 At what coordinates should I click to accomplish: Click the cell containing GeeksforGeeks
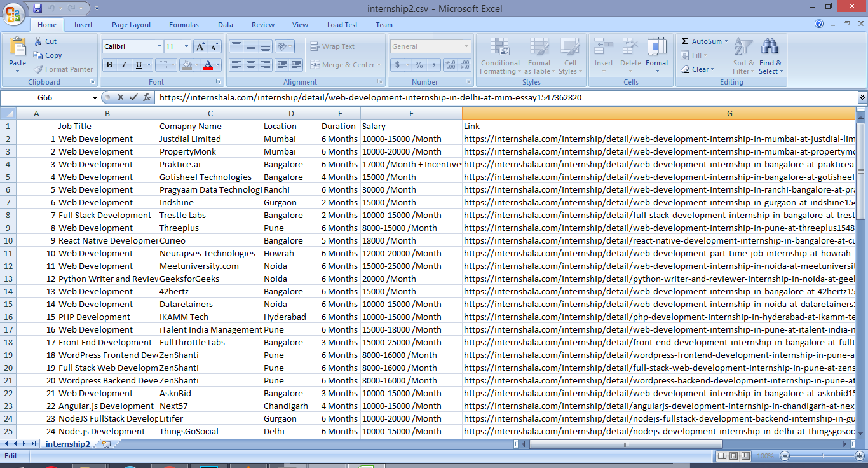(x=210, y=279)
